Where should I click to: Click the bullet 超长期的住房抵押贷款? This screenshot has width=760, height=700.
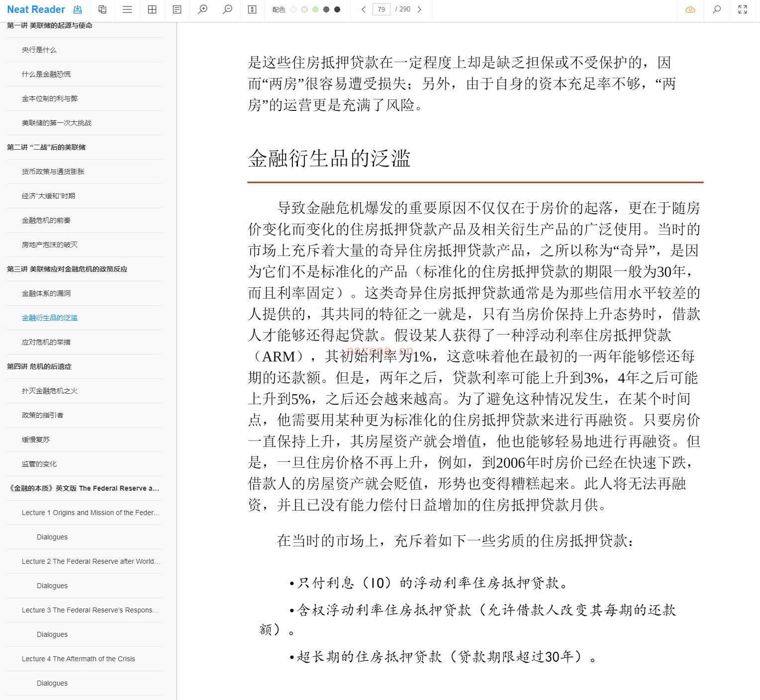point(443,657)
